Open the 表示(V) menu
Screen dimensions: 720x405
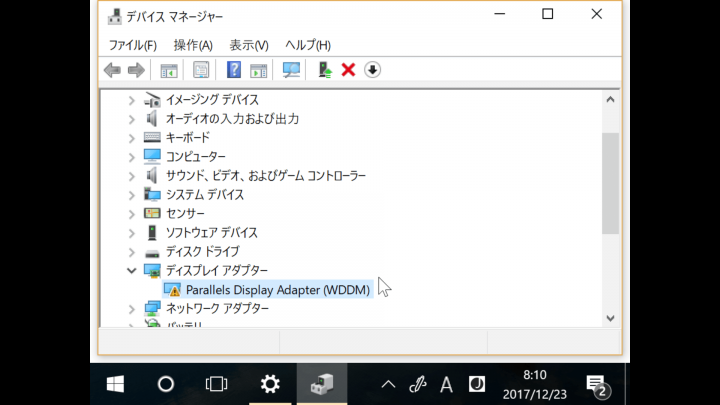[x=249, y=45]
